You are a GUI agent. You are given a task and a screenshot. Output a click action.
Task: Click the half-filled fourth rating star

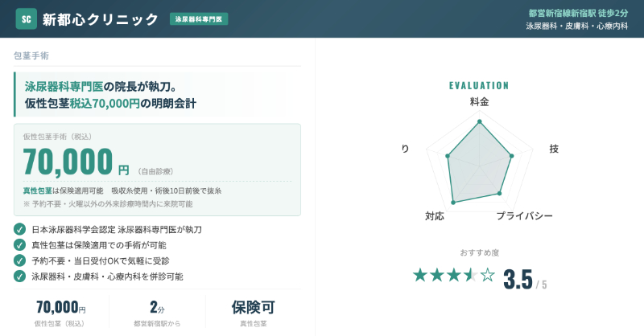coord(470,276)
